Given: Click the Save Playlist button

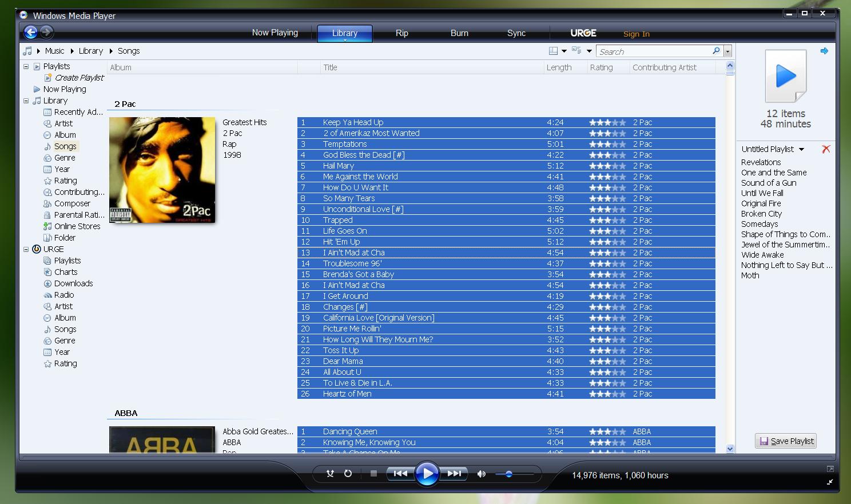Looking at the screenshot, I should click(786, 441).
